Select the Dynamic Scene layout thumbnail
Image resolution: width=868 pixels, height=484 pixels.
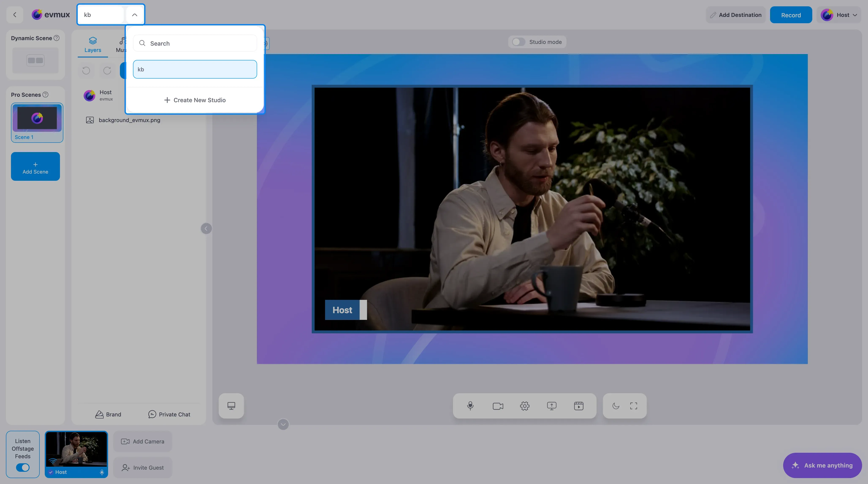tap(35, 60)
